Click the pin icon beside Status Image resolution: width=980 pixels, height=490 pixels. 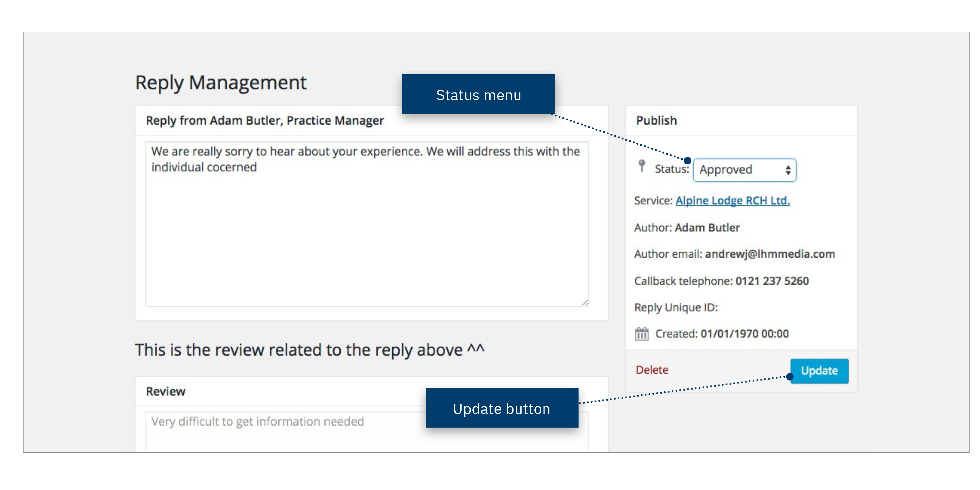pyautogui.click(x=642, y=166)
